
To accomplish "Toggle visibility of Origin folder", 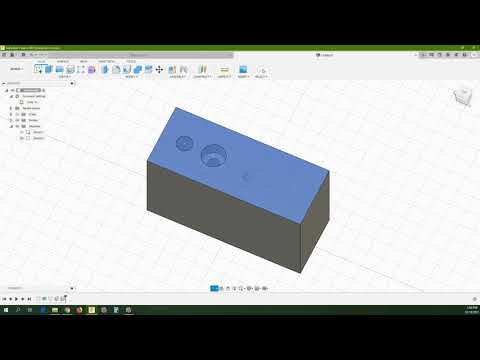I will [x=17, y=114].
